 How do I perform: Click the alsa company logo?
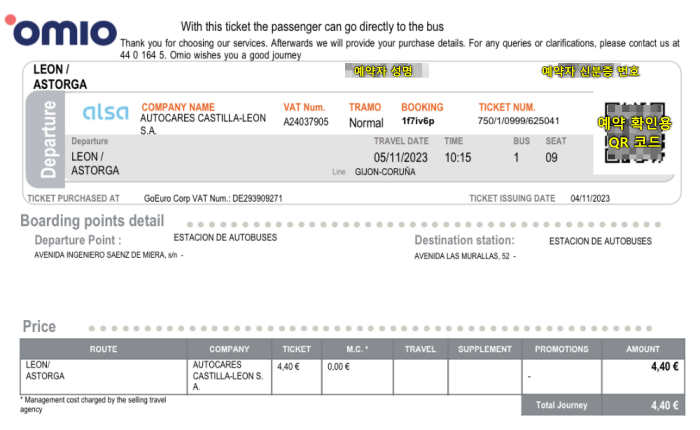point(106,112)
